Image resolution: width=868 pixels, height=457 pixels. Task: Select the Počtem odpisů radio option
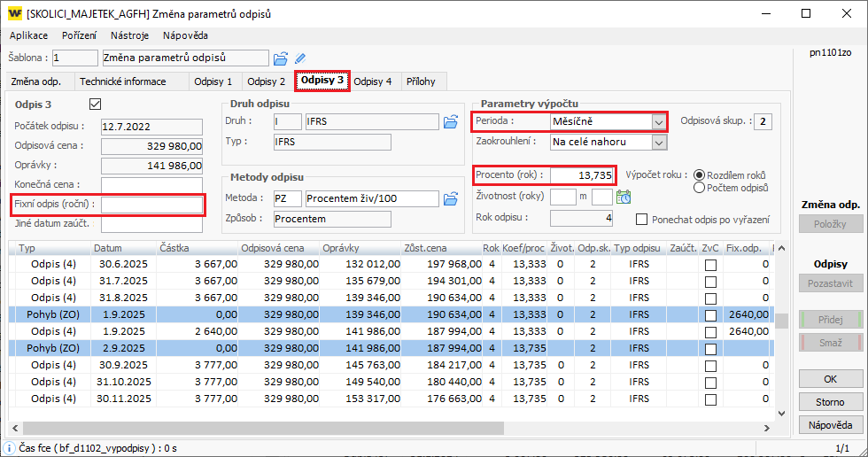click(700, 187)
